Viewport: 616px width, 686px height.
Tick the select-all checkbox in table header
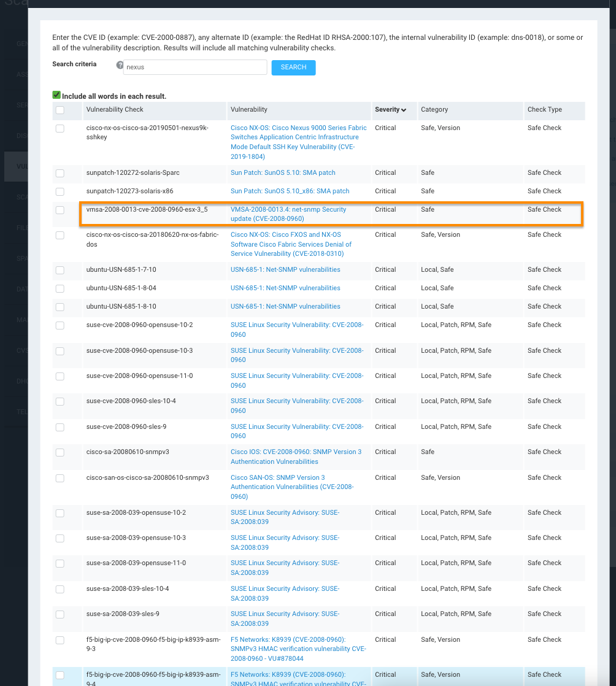(60, 110)
